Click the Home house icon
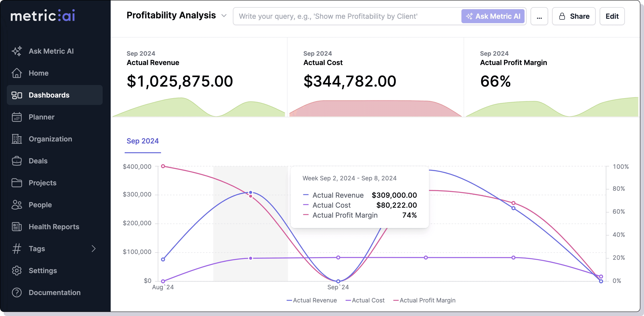 pyautogui.click(x=17, y=73)
